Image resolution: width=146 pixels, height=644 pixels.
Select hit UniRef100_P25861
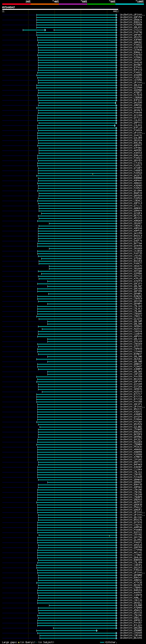tap(131, 57)
